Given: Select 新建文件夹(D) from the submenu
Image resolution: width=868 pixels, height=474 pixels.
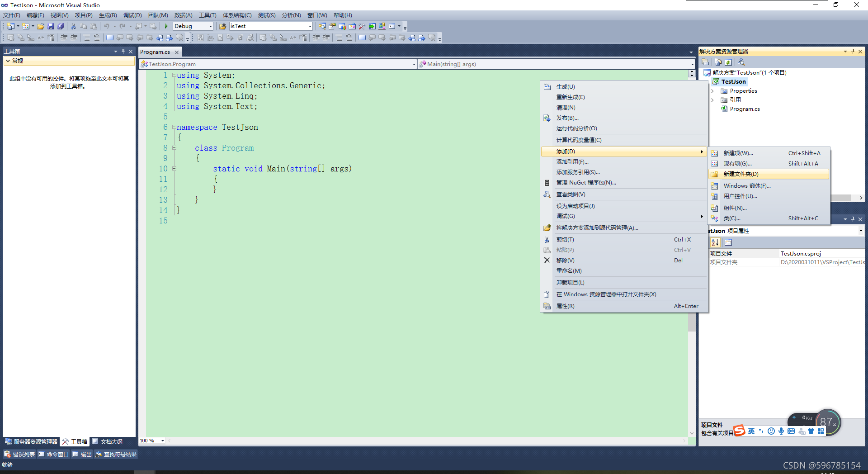Looking at the screenshot, I should coord(769,174).
